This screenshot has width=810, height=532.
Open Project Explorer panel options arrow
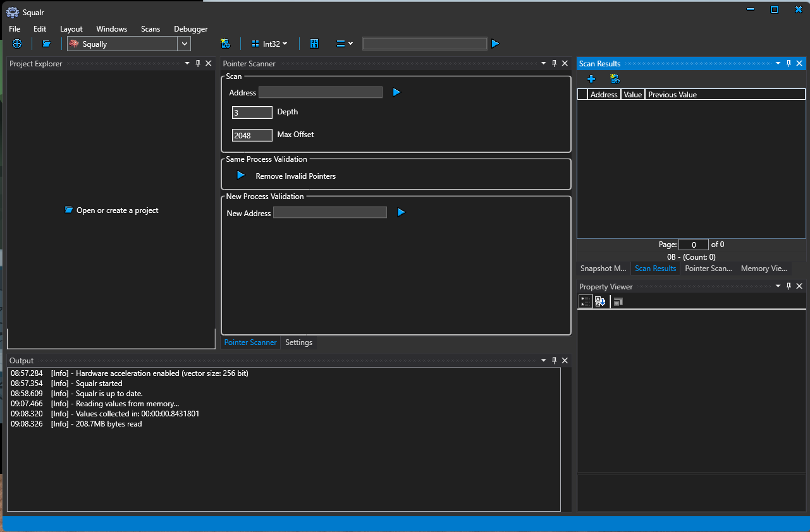(187, 63)
